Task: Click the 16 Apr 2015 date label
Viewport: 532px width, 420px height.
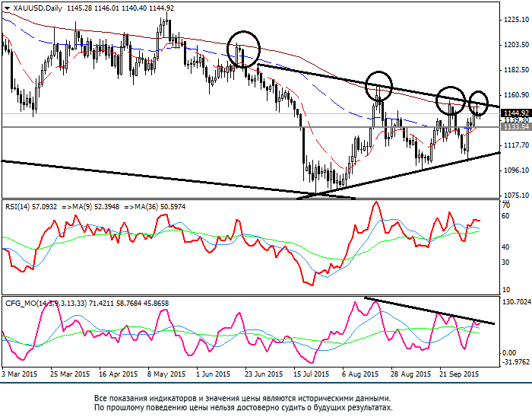Action: tap(118, 374)
